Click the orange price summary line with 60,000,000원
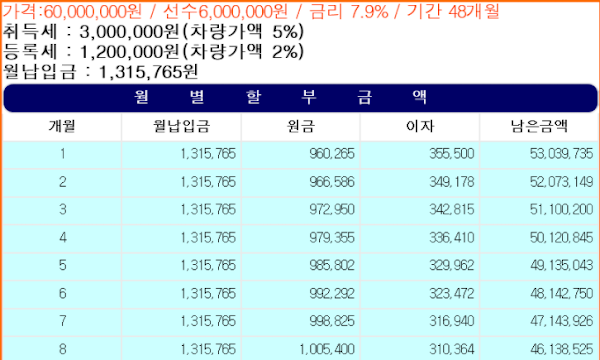Screen dimensions: 600x360 [x=251, y=11]
